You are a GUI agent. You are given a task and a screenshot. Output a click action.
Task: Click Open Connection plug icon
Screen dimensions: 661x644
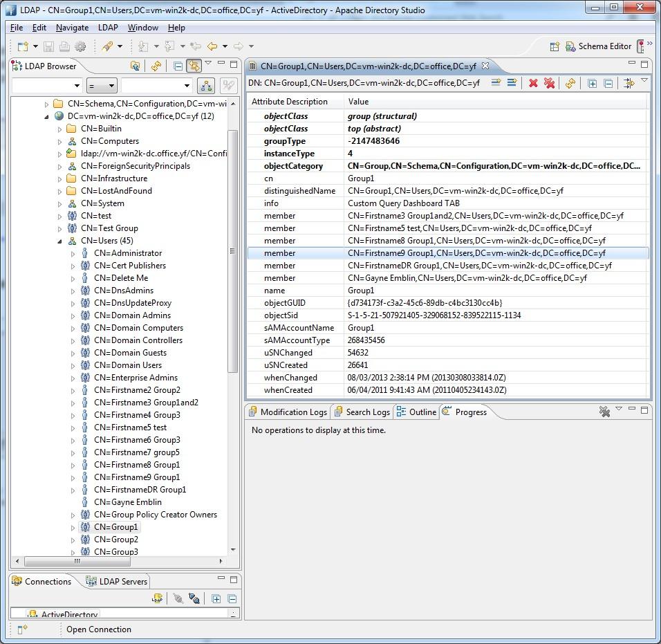click(178, 599)
